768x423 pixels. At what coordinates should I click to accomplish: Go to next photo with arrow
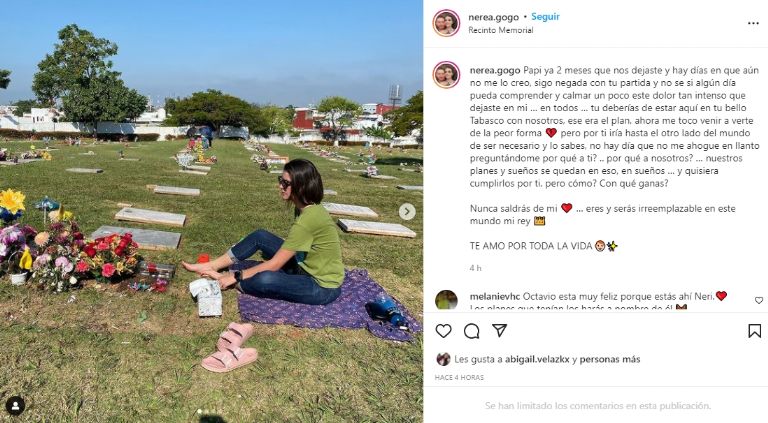pos(407,212)
